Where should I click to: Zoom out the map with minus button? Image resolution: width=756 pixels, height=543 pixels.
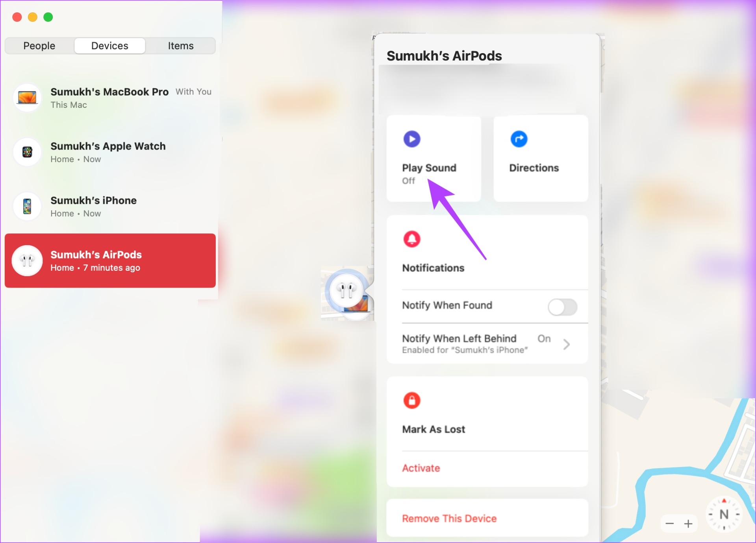tap(670, 523)
